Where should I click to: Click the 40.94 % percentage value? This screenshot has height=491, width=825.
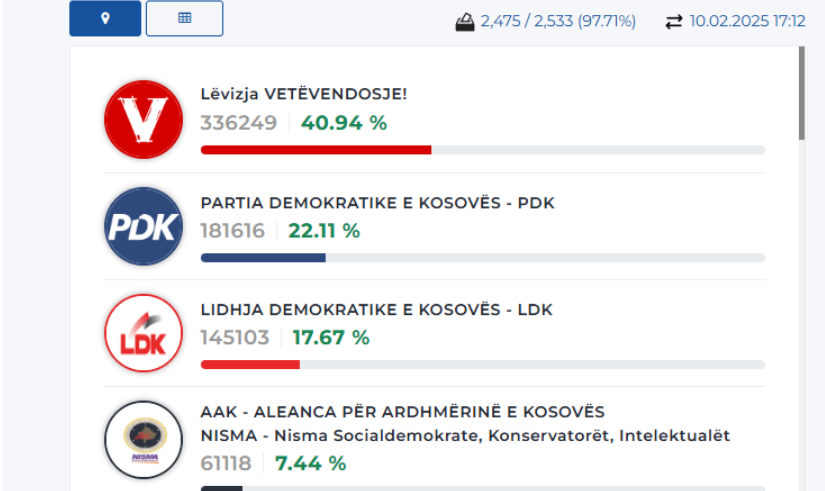point(344,123)
